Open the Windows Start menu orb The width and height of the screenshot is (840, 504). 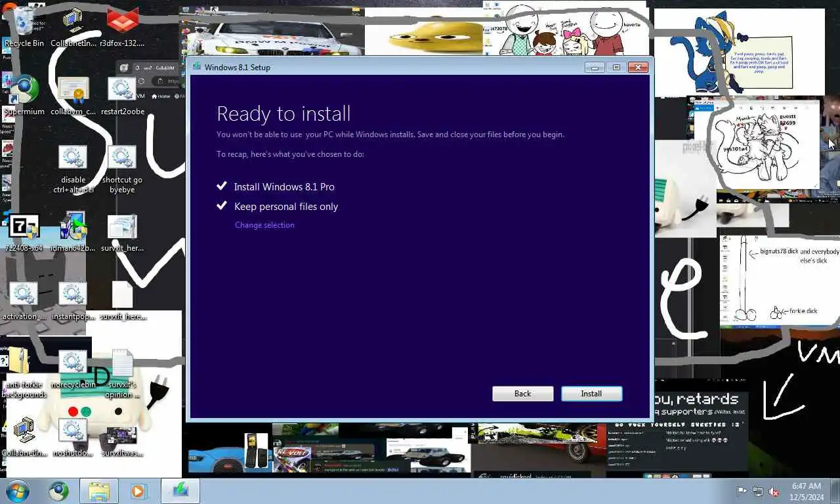click(18, 491)
